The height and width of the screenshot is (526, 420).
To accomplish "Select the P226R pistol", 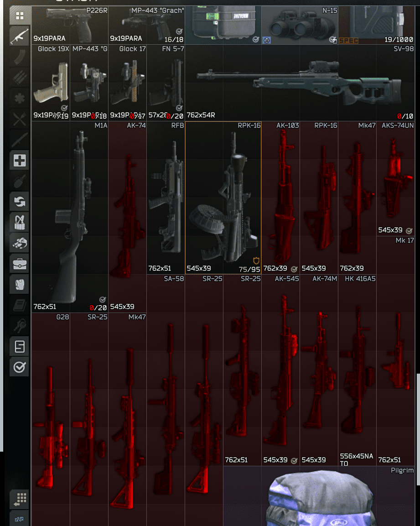I will point(70,25).
